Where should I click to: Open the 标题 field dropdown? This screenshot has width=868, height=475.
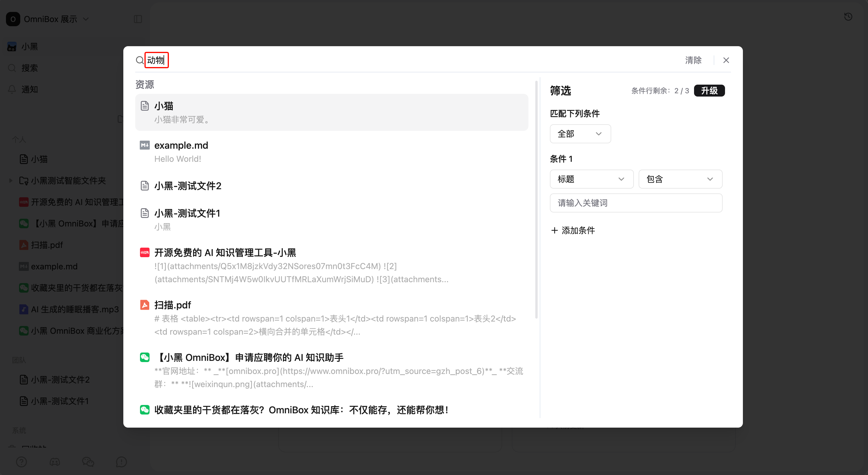591,179
